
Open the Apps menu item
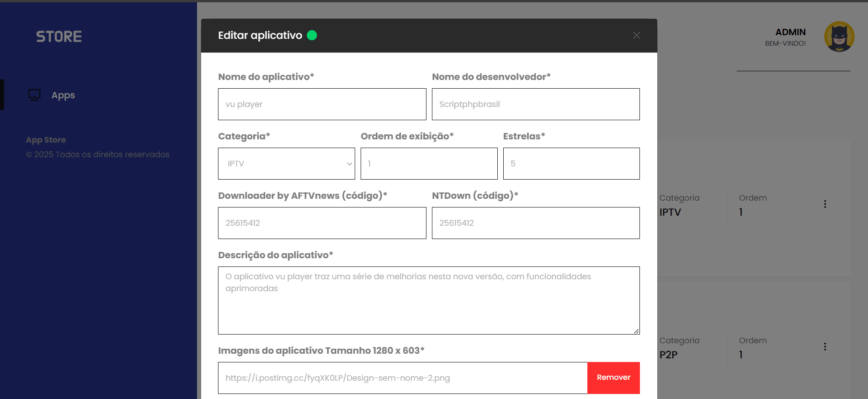point(63,95)
